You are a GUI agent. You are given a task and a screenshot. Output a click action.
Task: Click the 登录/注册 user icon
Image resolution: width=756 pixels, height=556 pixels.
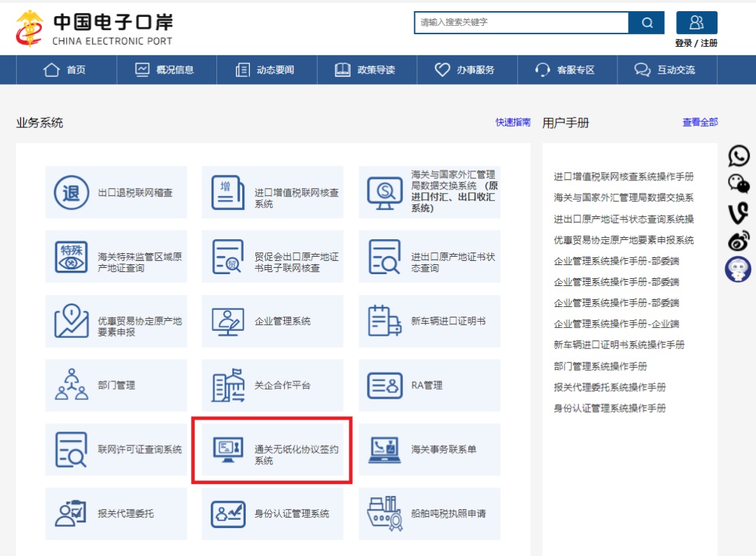696,22
